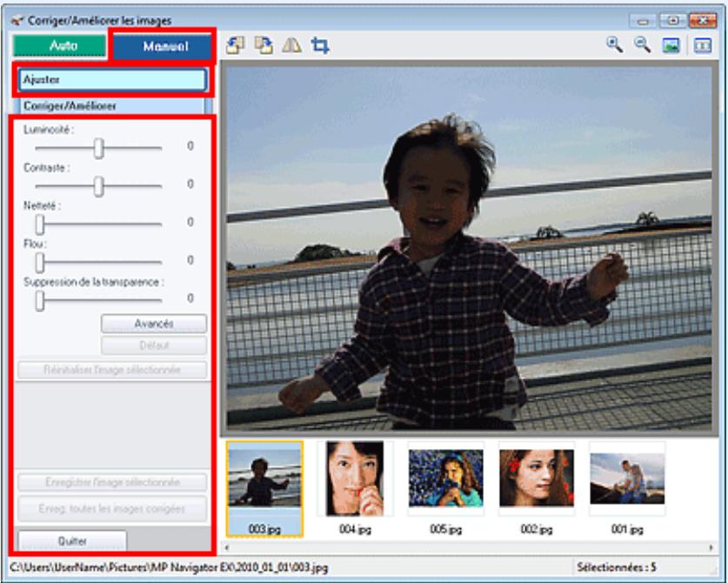Click the invert (flip) image icon

[x=291, y=45]
